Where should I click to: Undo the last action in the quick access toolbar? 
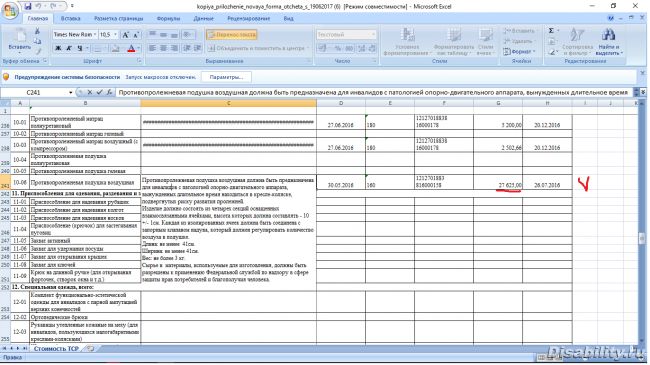coord(39,6)
